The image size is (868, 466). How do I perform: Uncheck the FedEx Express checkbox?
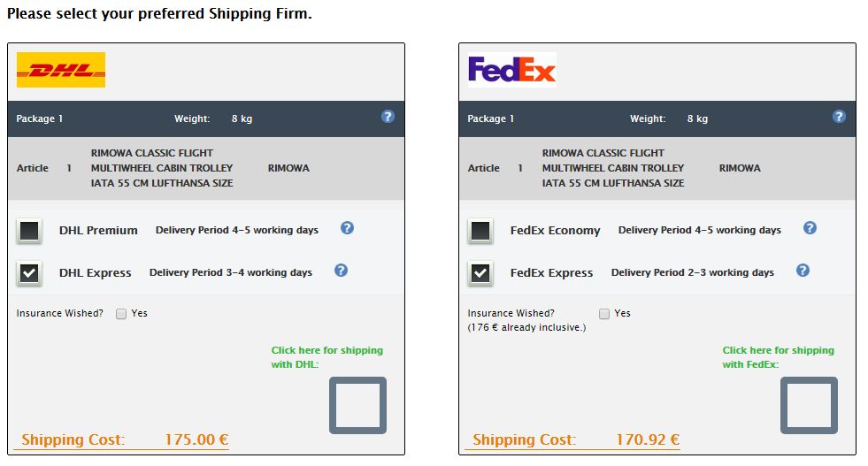pos(480,273)
